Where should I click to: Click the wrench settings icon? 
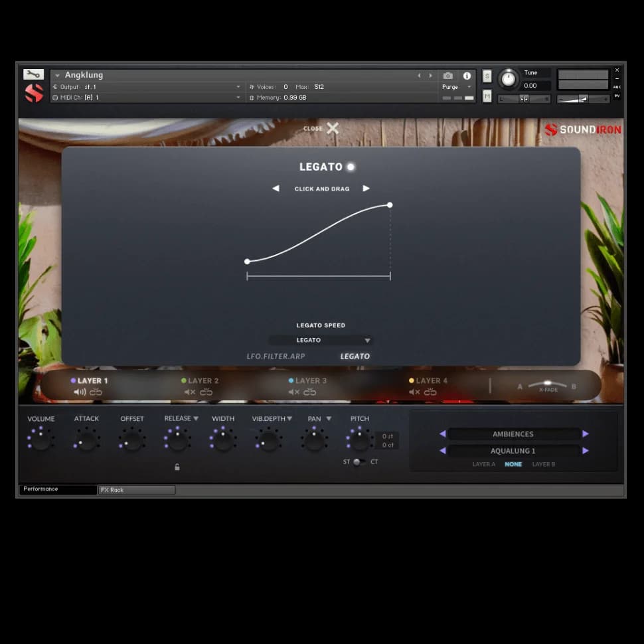(33, 74)
